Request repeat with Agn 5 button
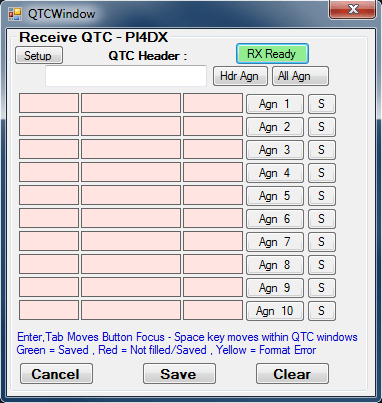This screenshot has width=382, height=403. tap(275, 196)
